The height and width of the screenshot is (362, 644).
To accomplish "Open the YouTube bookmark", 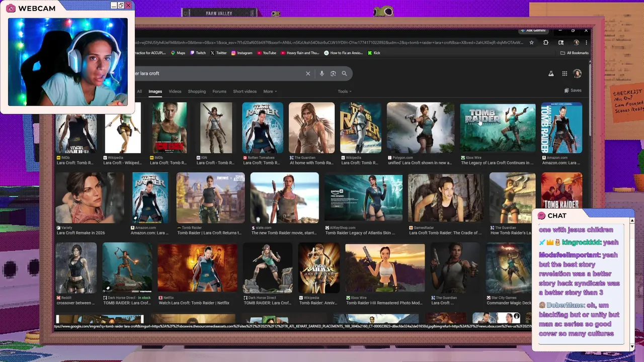I will pos(267,53).
